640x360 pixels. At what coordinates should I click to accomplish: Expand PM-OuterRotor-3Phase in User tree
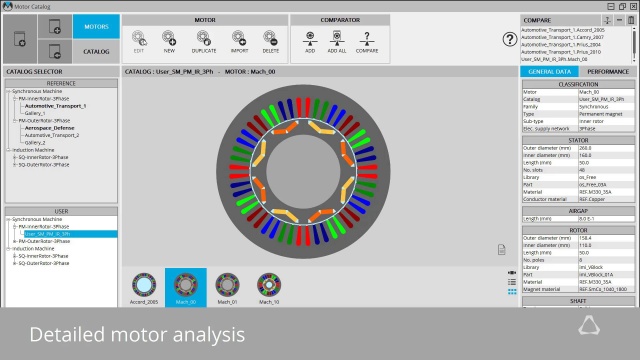point(15,241)
